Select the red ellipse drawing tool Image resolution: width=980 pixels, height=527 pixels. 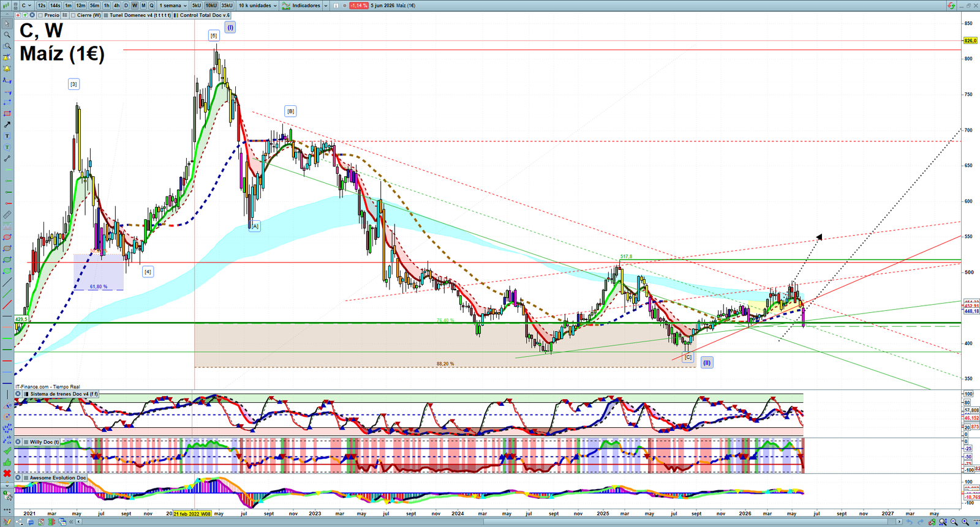[x=7, y=237]
